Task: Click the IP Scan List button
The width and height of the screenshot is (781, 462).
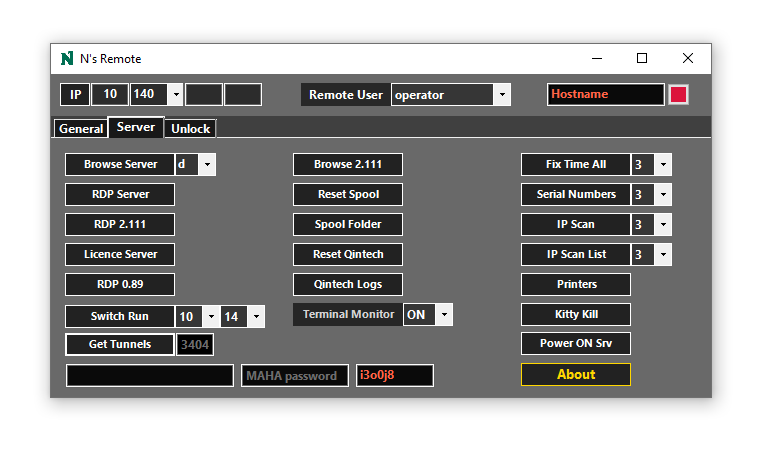Action: pos(576,254)
